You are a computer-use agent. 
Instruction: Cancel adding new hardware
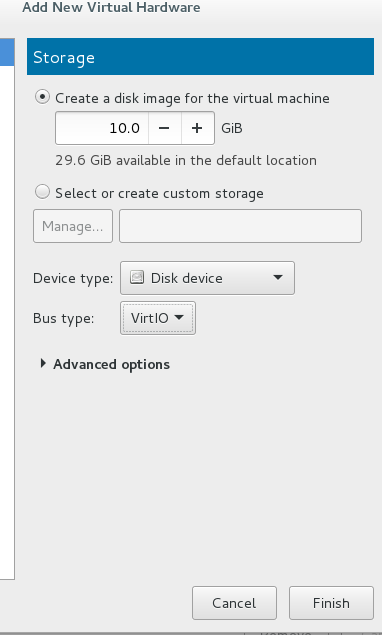pos(234,603)
